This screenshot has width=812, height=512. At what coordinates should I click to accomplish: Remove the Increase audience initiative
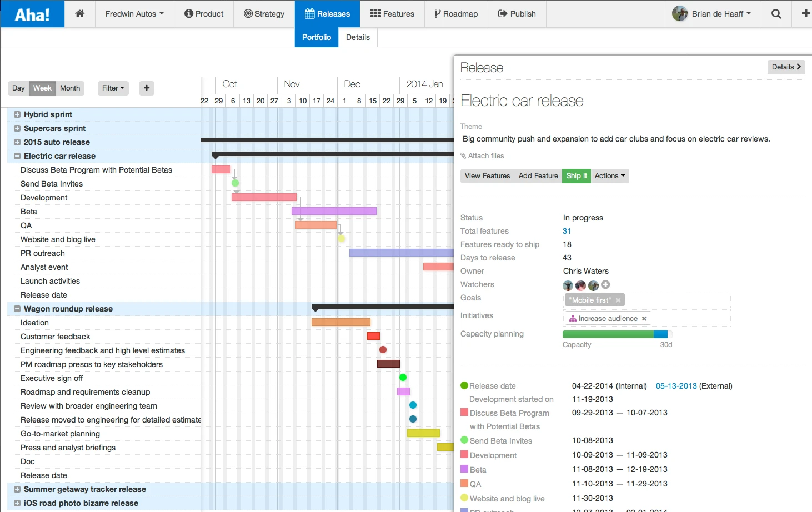pyautogui.click(x=644, y=319)
